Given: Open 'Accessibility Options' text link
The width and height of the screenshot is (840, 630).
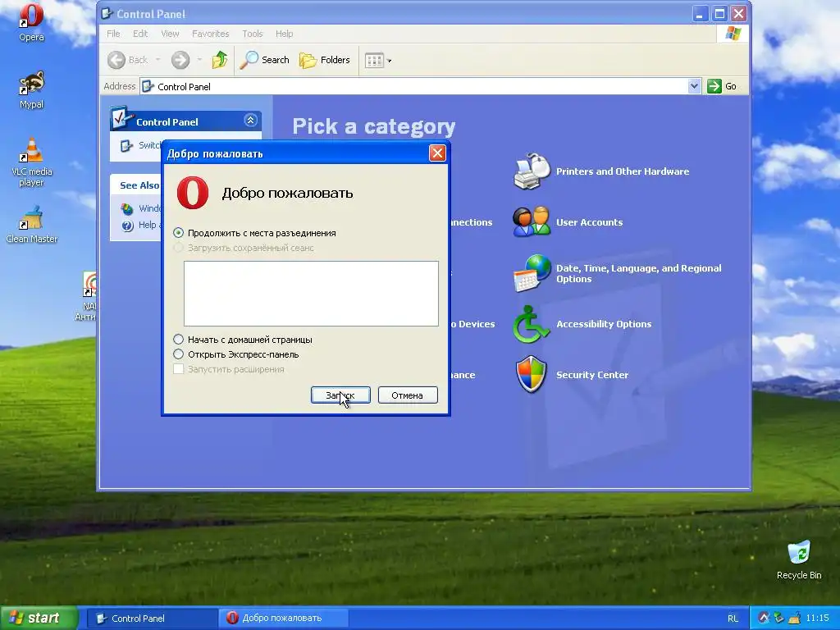Looking at the screenshot, I should [x=604, y=324].
